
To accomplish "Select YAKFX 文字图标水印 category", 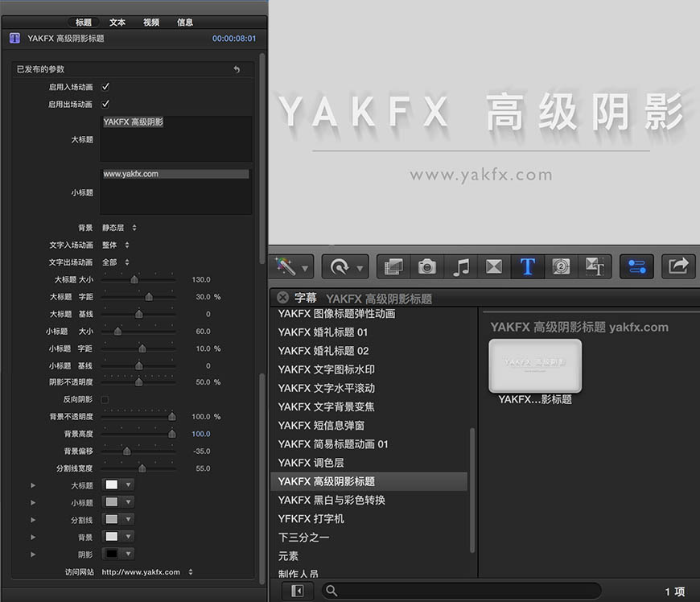I will [369, 369].
